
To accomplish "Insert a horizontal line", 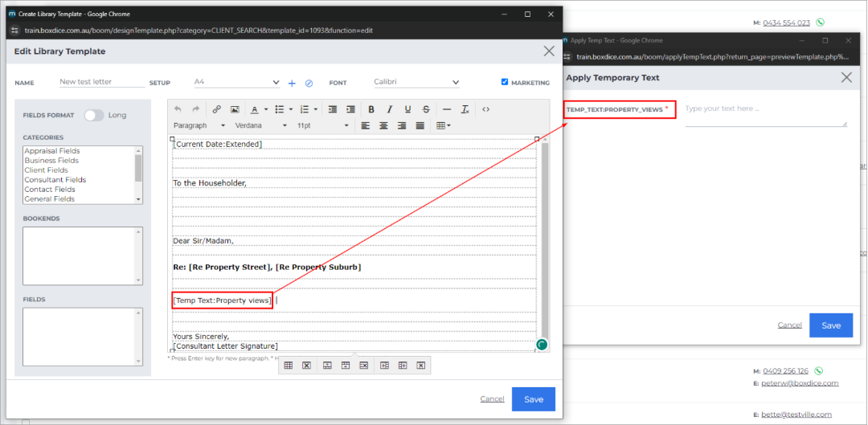I will (448, 109).
